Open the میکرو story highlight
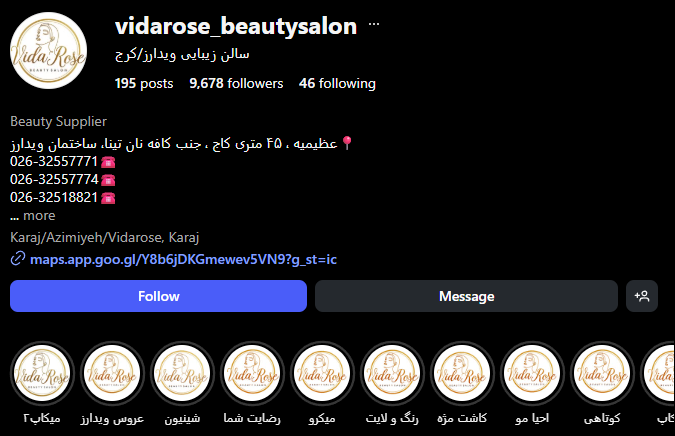Screen dimensions: 675x436 click(x=322, y=374)
